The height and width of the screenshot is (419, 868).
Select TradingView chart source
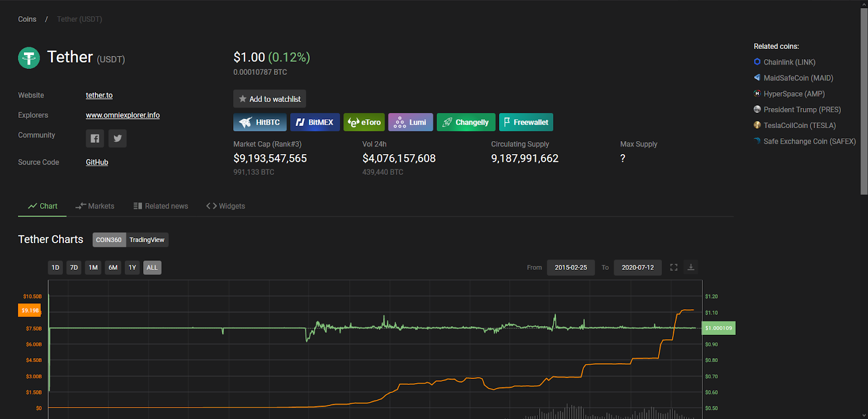pyautogui.click(x=147, y=240)
